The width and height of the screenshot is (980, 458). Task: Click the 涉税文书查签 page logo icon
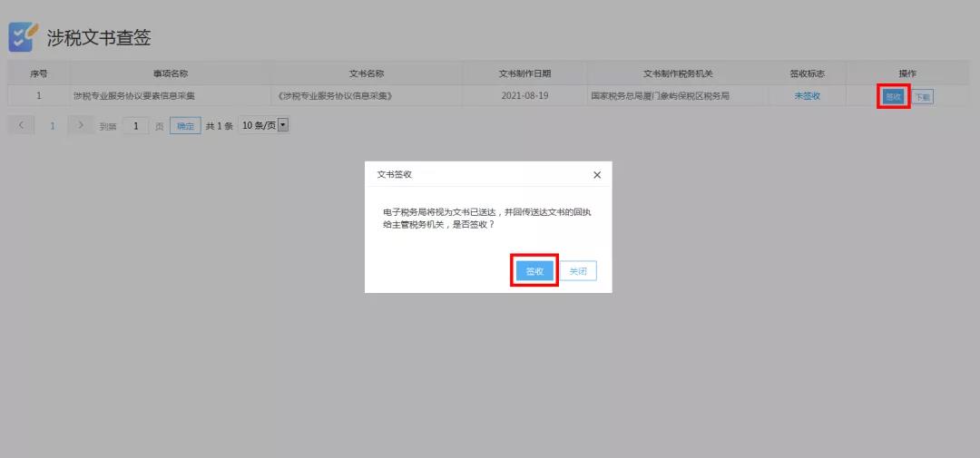[x=23, y=37]
